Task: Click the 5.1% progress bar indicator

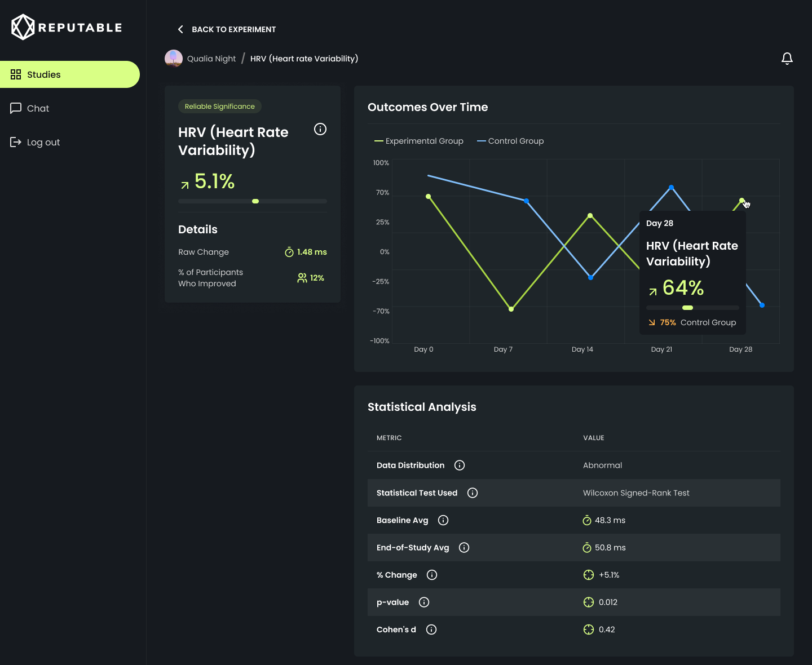Action: (x=255, y=201)
